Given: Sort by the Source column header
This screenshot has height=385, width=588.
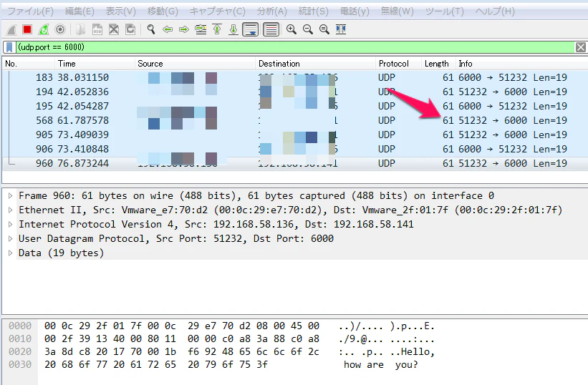Looking at the screenshot, I should tap(195, 64).
